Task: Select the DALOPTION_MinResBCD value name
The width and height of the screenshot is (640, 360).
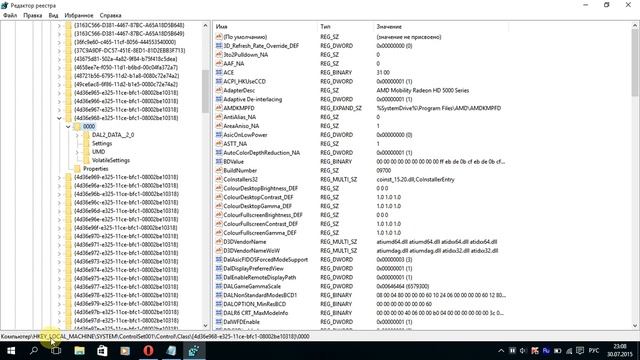Action: pos(255,304)
